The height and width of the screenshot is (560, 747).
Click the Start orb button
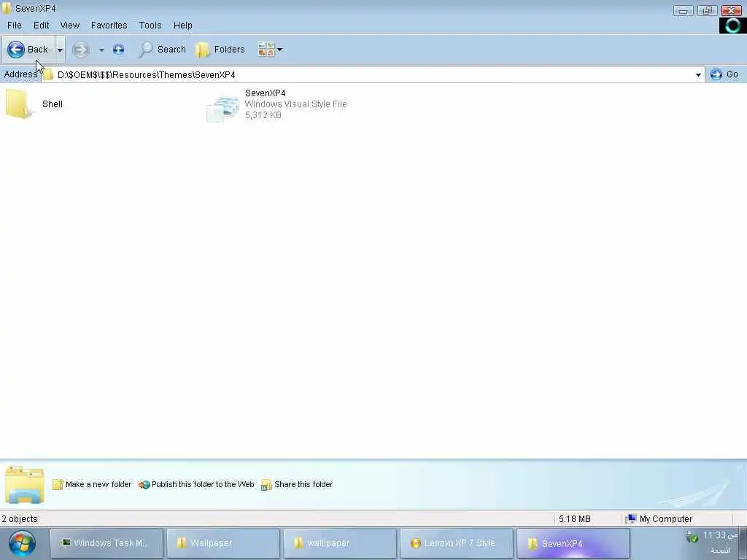pyautogui.click(x=22, y=543)
